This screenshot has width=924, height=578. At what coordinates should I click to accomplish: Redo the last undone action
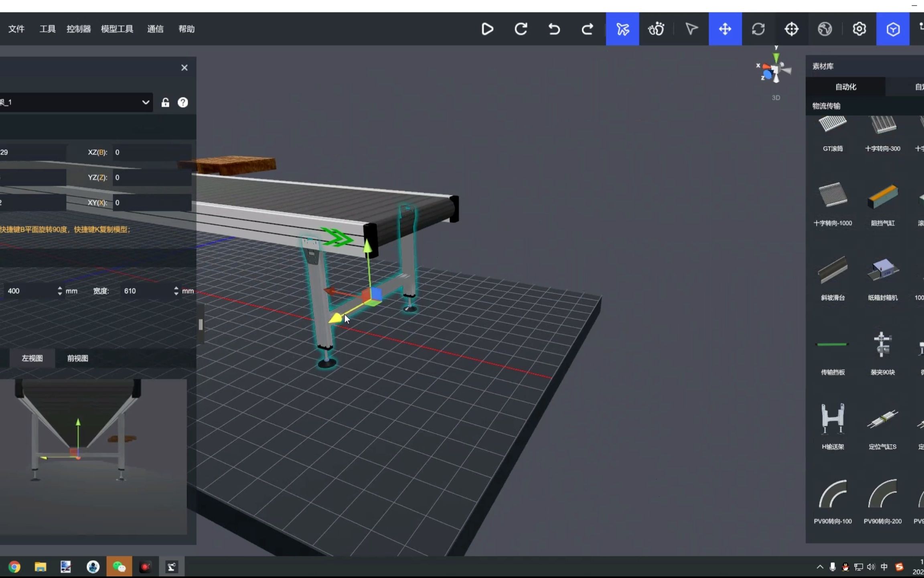click(x=588, y=29)
